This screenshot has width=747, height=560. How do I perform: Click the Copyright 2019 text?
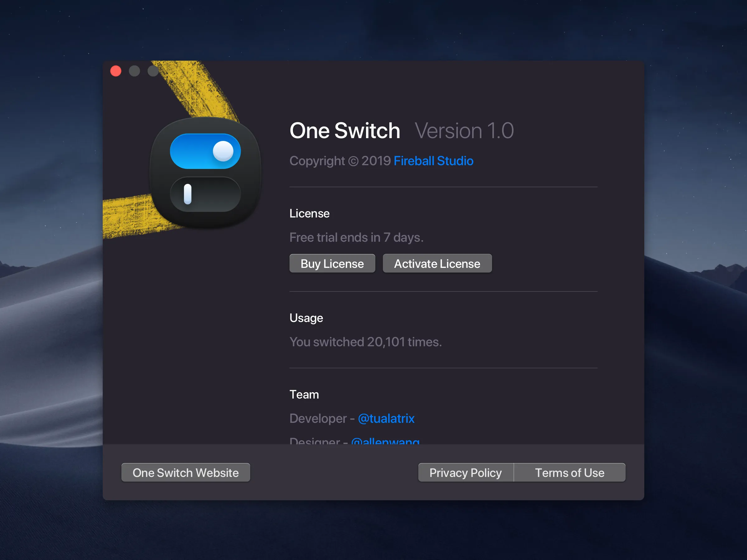click(x=340, y=161)
